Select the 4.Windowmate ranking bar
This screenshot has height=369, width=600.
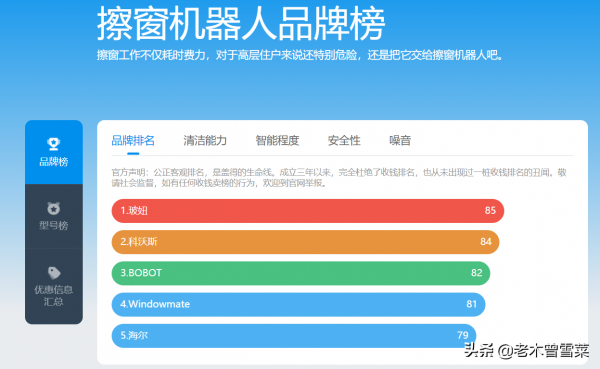(x=298, y=305)
